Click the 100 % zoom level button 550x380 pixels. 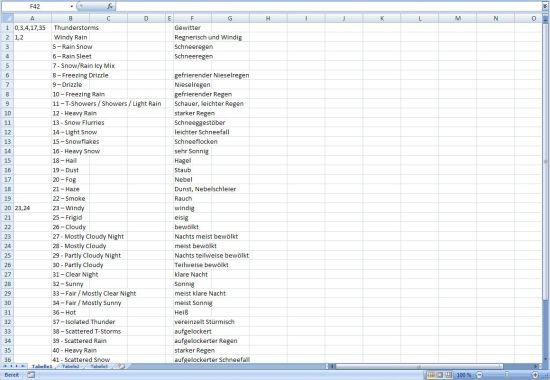(464, 375)
